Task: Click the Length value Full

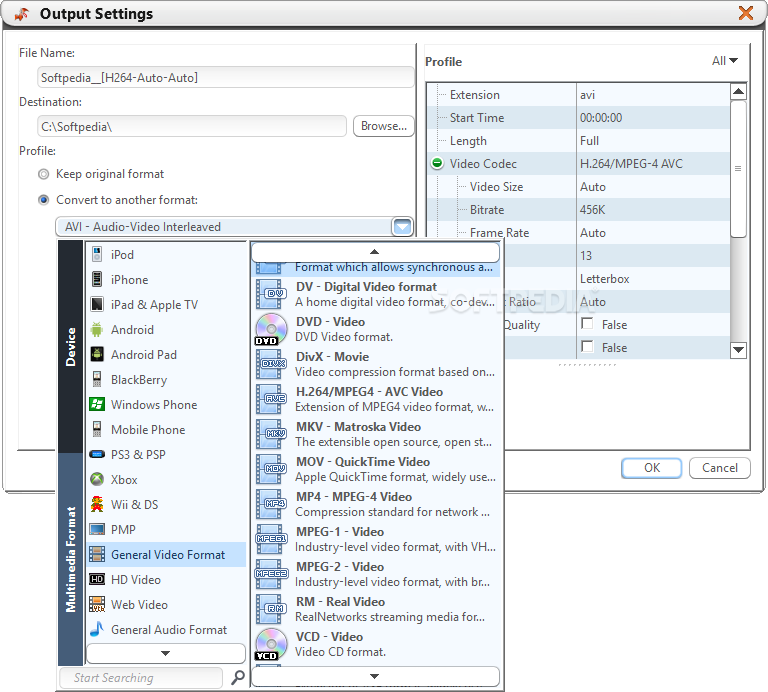Action: [x=589, y=141]
